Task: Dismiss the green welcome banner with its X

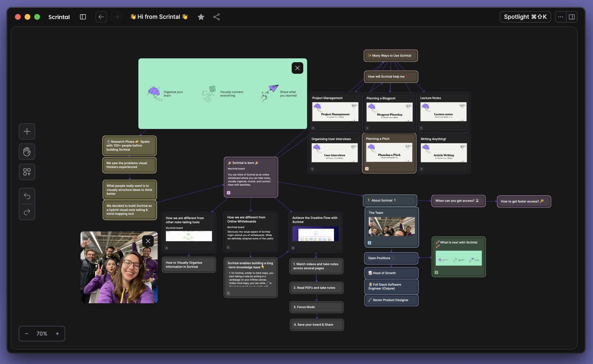Action: [x=297, y=68]
